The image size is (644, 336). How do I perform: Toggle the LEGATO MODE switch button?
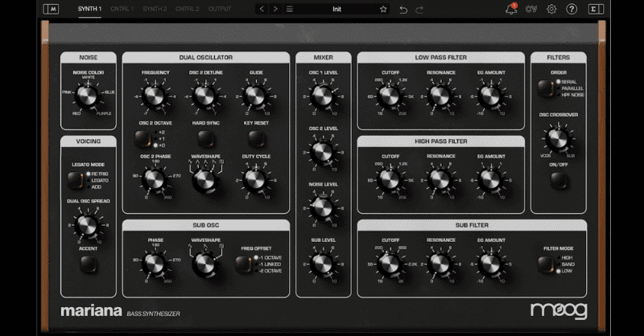(x=75, y=180)
